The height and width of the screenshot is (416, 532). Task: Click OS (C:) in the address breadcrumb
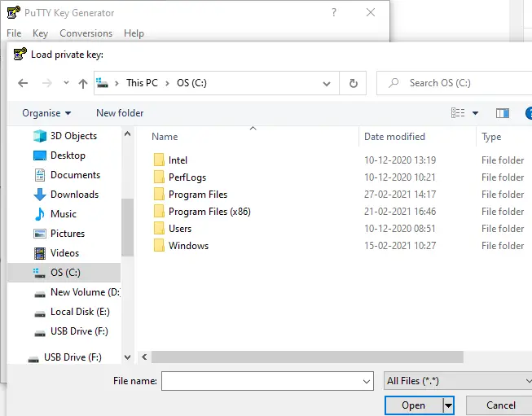click(x=191, y=83)
